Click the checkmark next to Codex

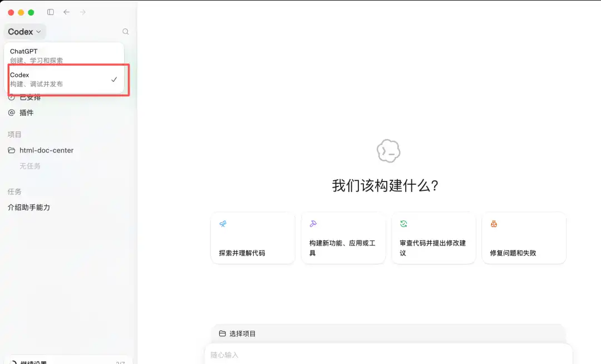click(114, 80)
